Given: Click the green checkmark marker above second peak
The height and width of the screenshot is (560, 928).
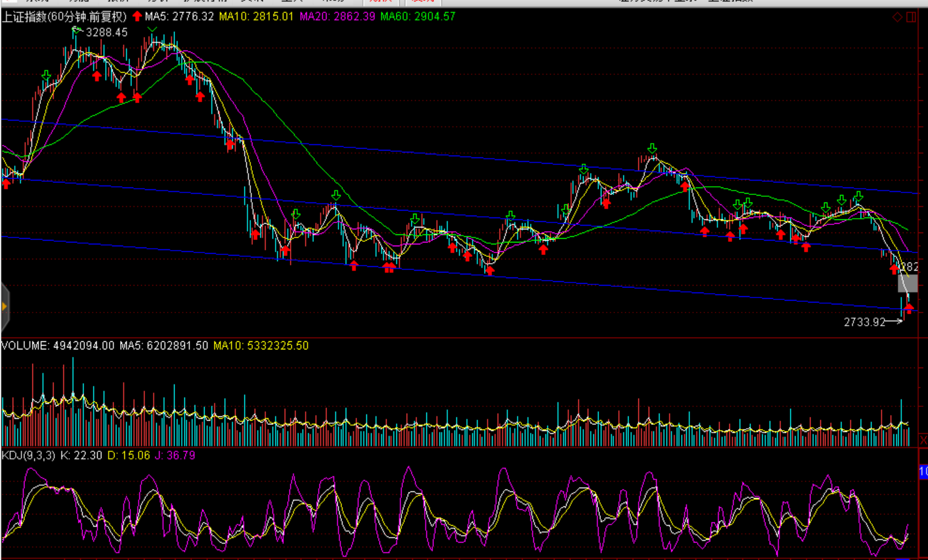Looking at the screenshot, I should point(152,29).
